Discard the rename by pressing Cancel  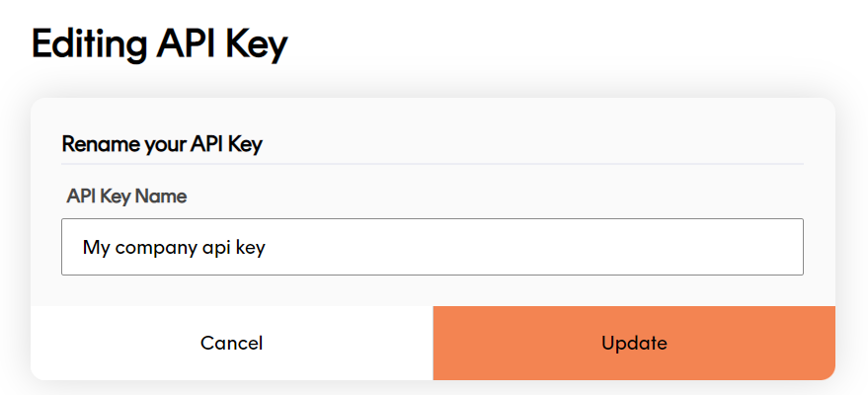pyautogui.click(x=231, y=344)
